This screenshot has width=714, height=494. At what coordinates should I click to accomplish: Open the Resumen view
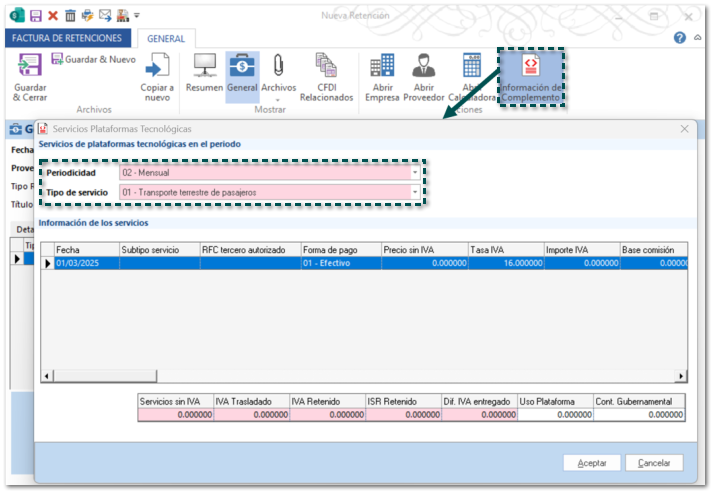[204, 68]
